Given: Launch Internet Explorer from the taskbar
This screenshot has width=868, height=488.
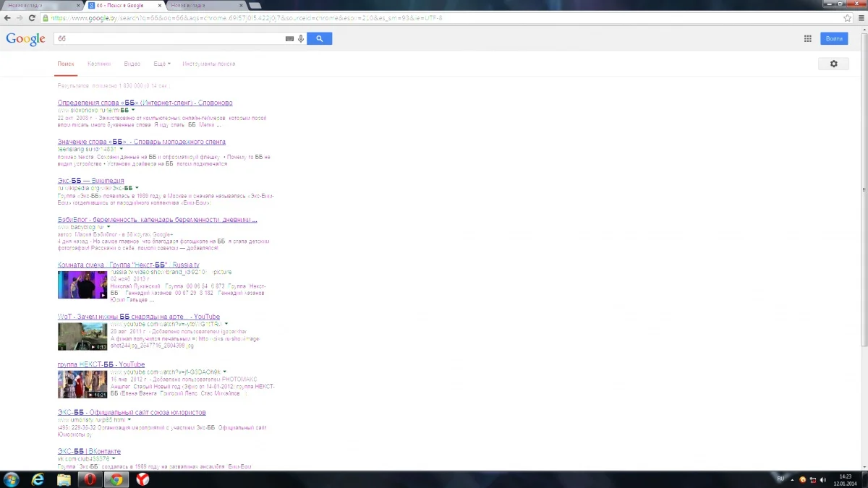Looking at the screenshot, I should (38, 479).
